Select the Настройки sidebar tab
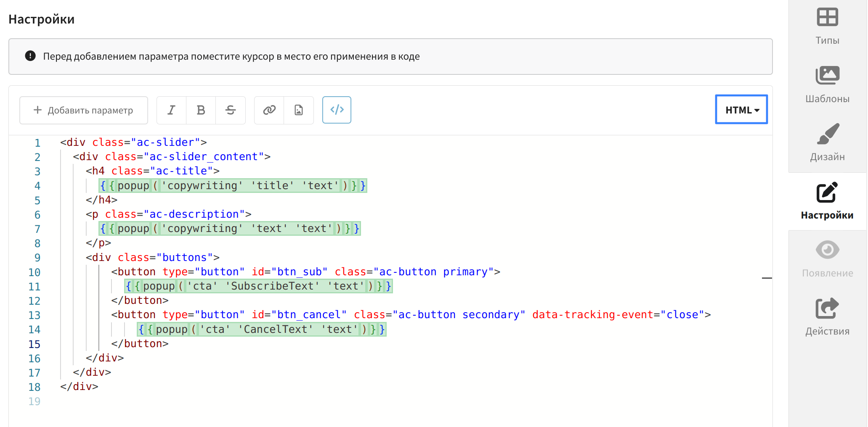The image size is (868, 427). [x=827, y=201]
